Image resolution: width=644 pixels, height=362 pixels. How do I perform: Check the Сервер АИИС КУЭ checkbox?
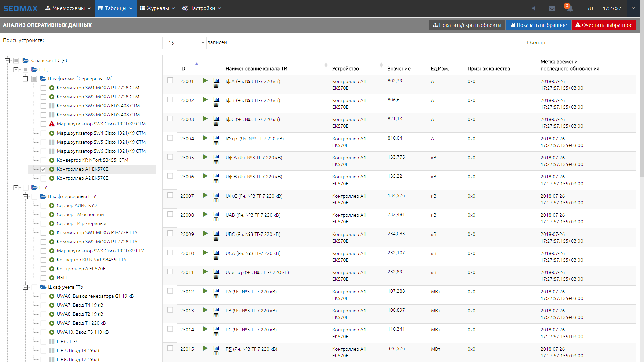(x=43, y=206)
